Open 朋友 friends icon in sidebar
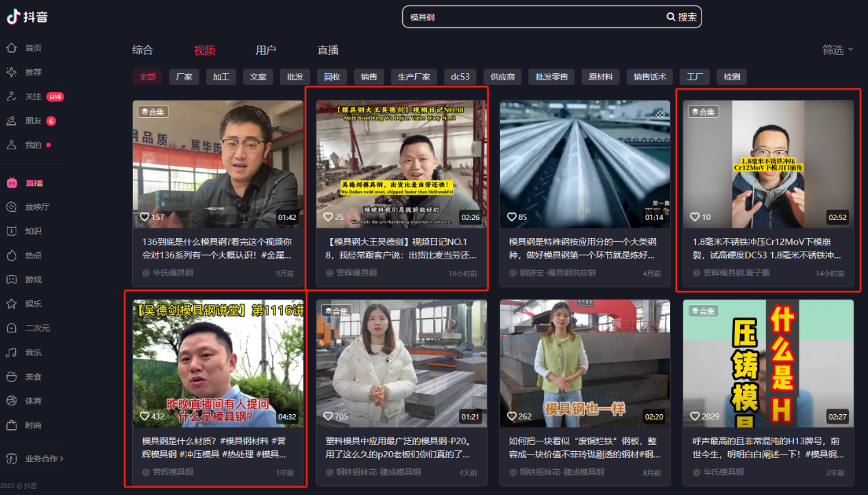 (12, 121)
